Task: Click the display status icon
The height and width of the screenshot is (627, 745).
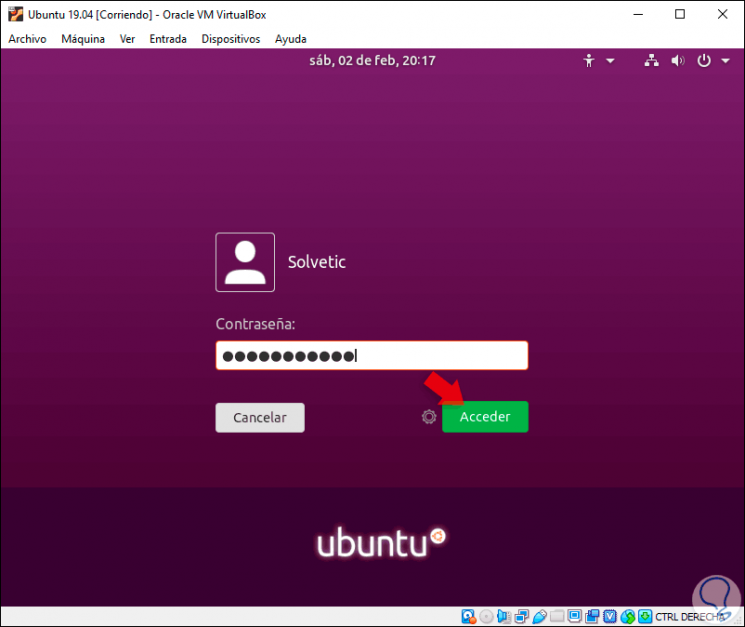Action: pos(574,617)
